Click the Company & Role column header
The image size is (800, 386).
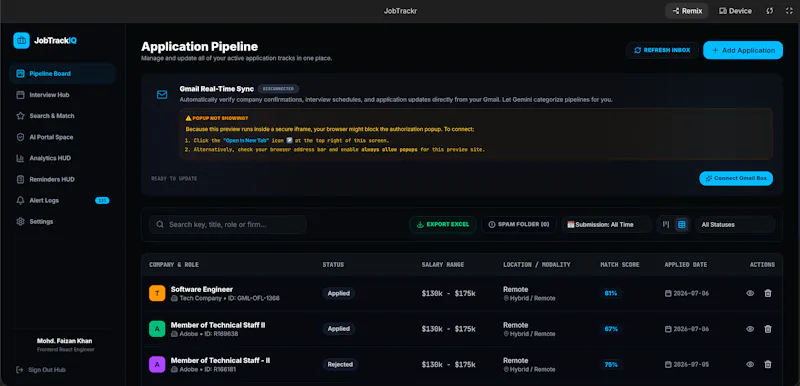point(174,265)
